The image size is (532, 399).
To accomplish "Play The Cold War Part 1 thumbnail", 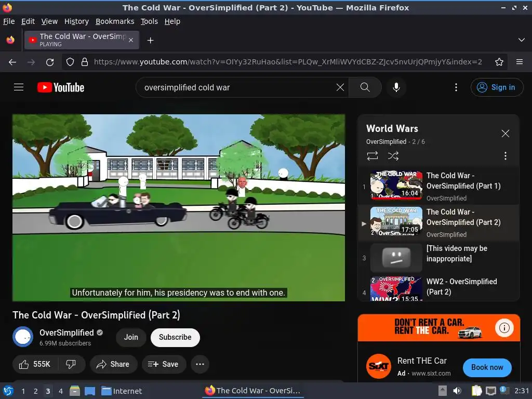I will (x=396, y=184).
